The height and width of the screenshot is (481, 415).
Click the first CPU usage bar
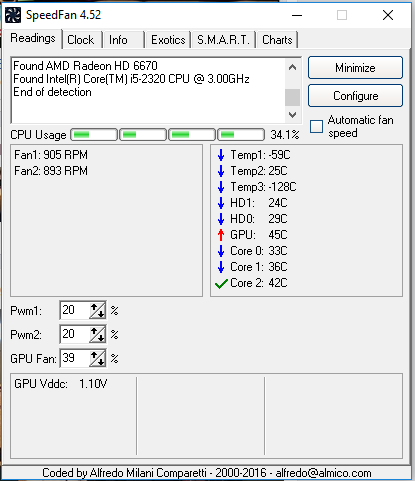coord(94,135)
